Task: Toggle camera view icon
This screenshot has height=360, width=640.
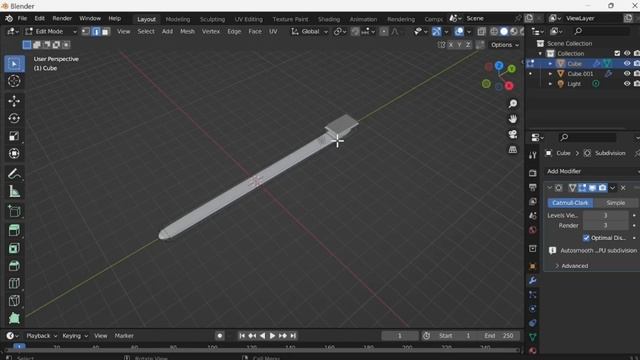Action: (513, 134)
